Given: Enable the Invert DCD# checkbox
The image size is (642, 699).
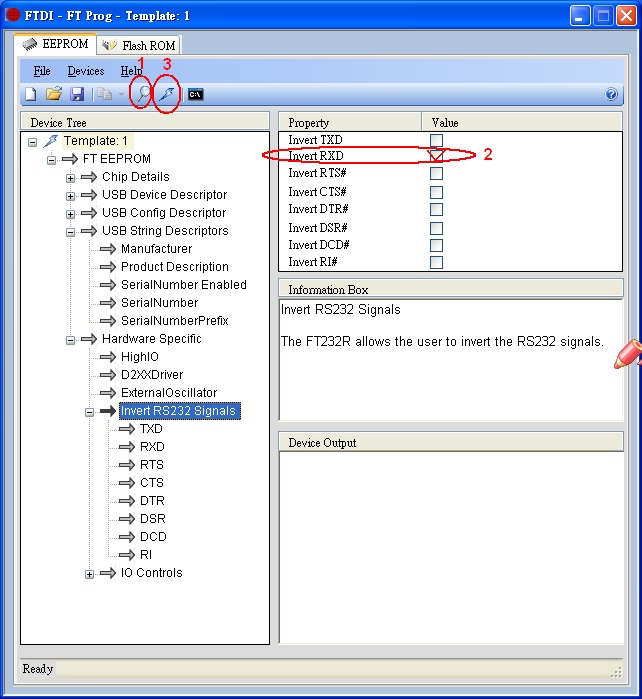Looking at the screenshot, I should pos(436,246).
